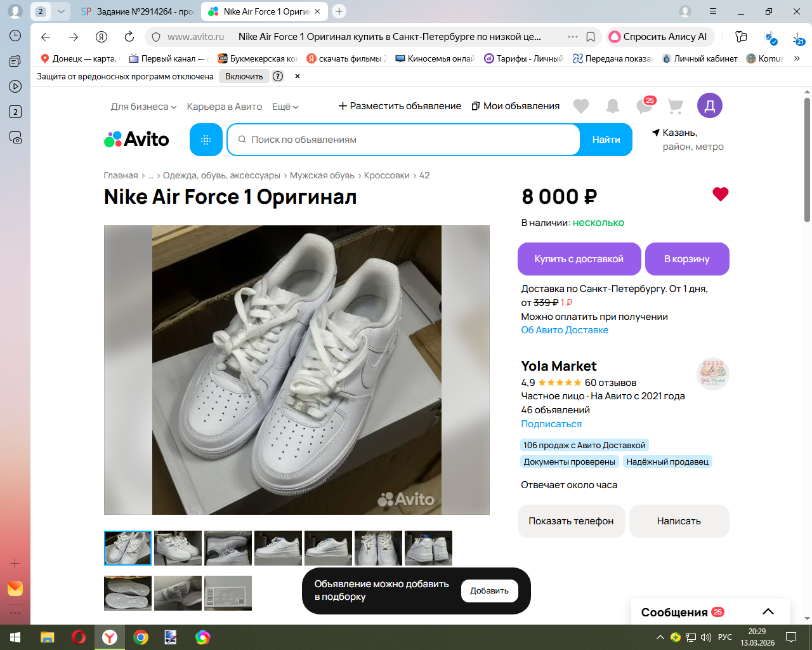Open File Explorer from the taskbar
The image size is (812, 650).
48,637
